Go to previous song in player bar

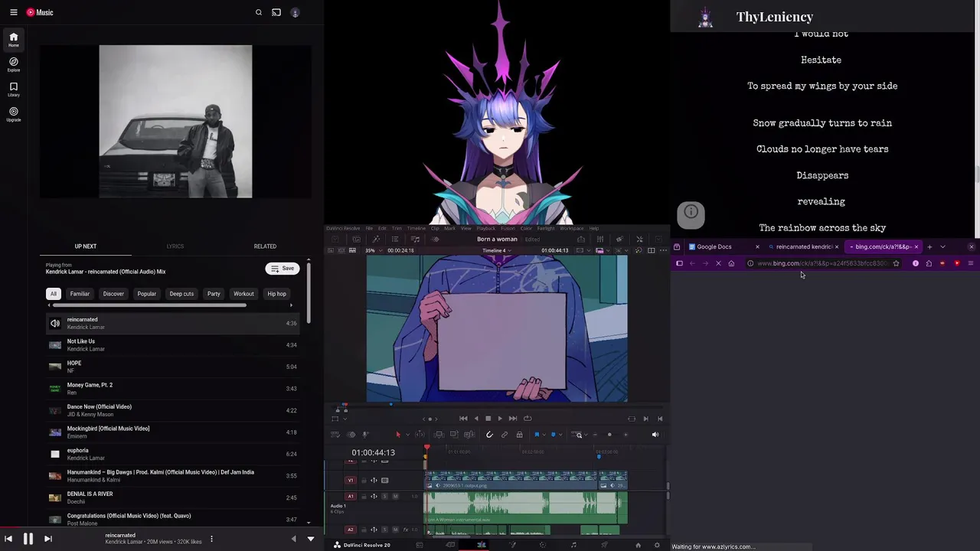8,539
